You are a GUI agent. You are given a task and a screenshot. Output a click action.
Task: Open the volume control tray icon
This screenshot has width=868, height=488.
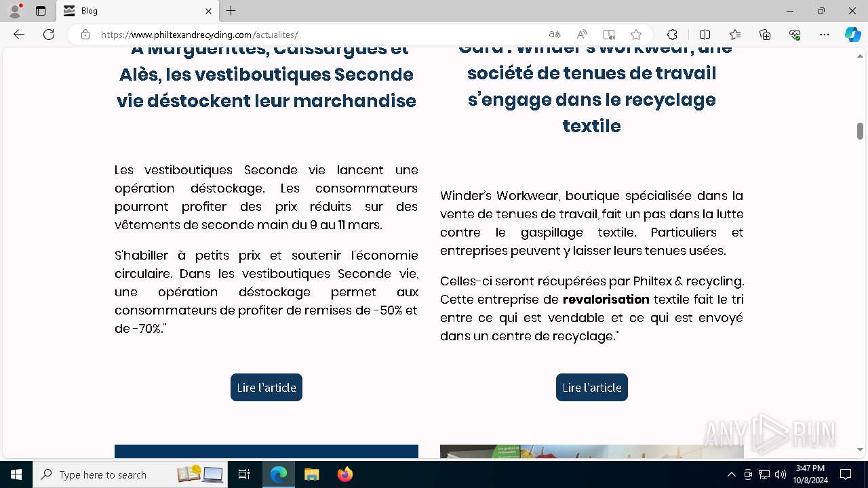(x=781, y=474)
